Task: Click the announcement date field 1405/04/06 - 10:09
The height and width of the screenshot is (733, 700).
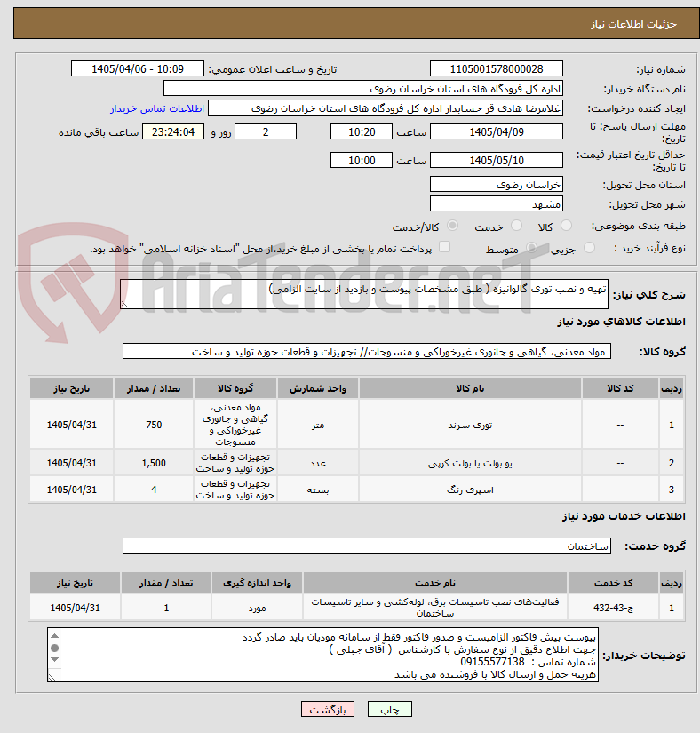Action: (x=138, y=68)
